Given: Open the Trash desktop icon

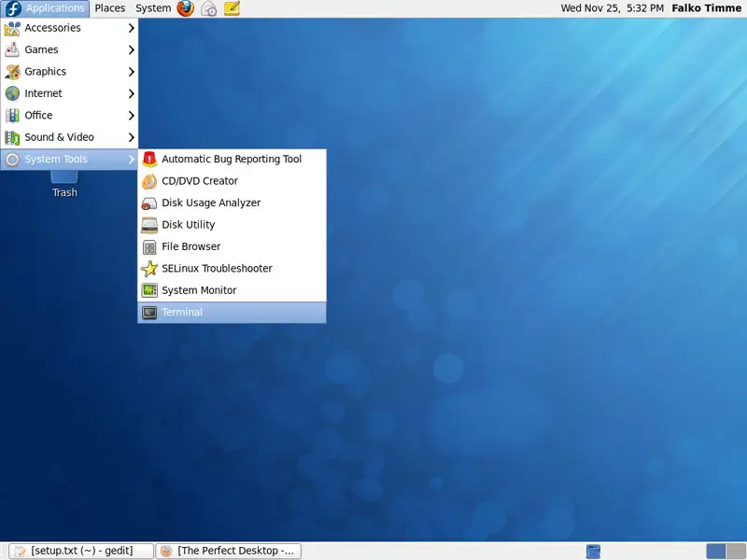Looking at the screenshot, I should tap(64, 177).
